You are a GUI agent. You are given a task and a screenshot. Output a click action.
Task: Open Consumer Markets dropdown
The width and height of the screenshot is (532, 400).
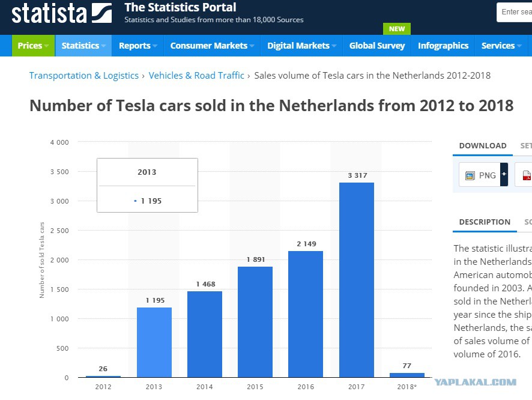click(x=212, y=46)
